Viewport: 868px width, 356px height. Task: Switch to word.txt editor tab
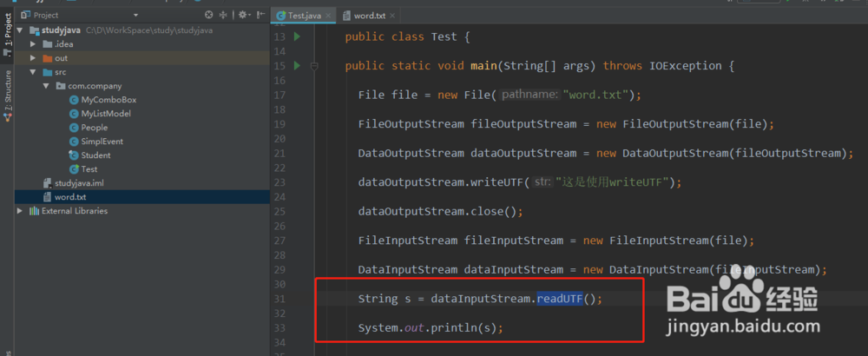pyautogui.click(x=370, y=16)
